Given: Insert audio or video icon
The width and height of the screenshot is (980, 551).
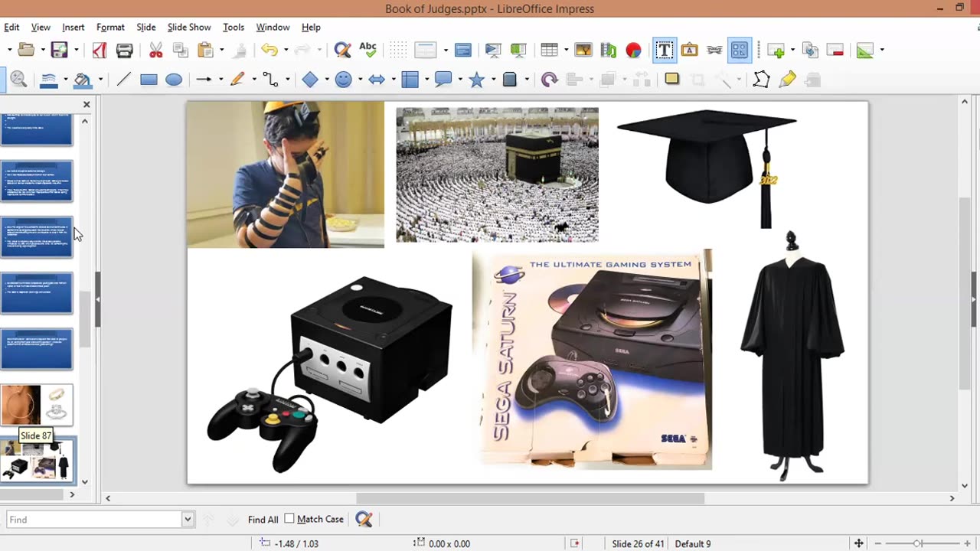Looking at the screenshot, I should point(609,50).
